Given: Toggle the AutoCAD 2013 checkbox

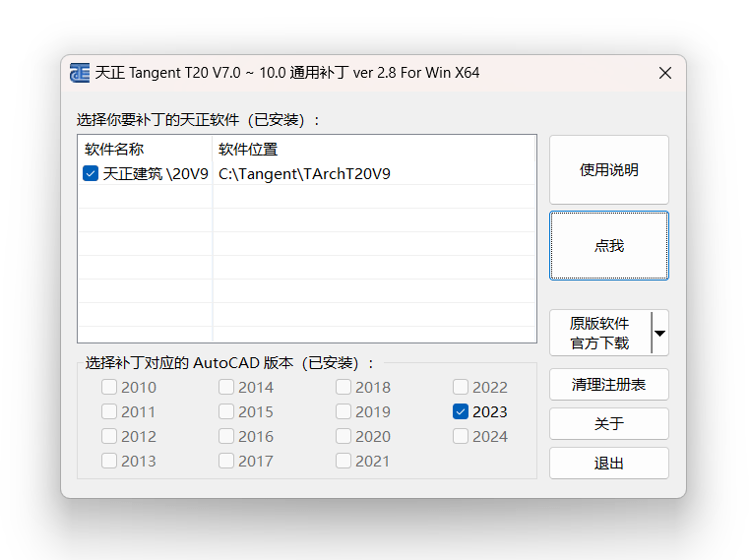Looking at the screenshot, I should 109,461.
